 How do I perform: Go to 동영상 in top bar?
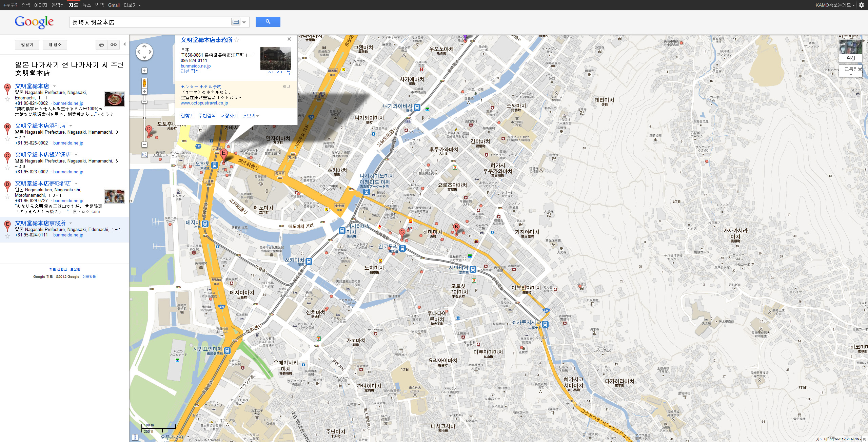(x=58, y=5)
